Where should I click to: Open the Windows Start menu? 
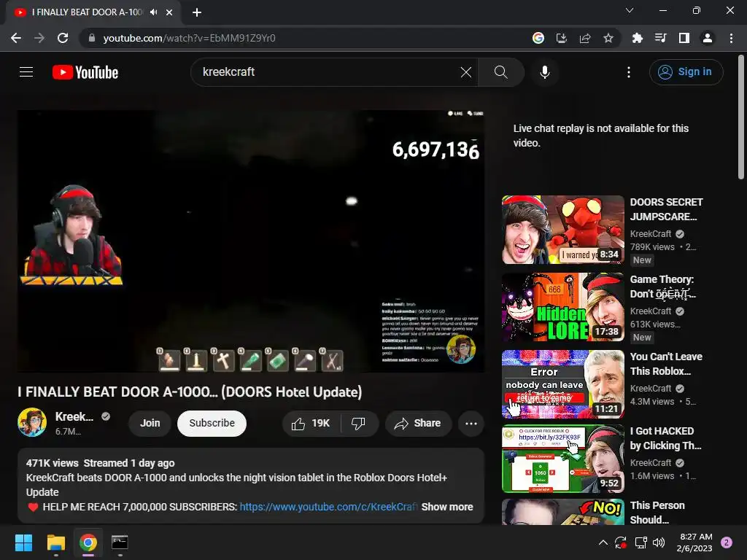coord(23,542)
